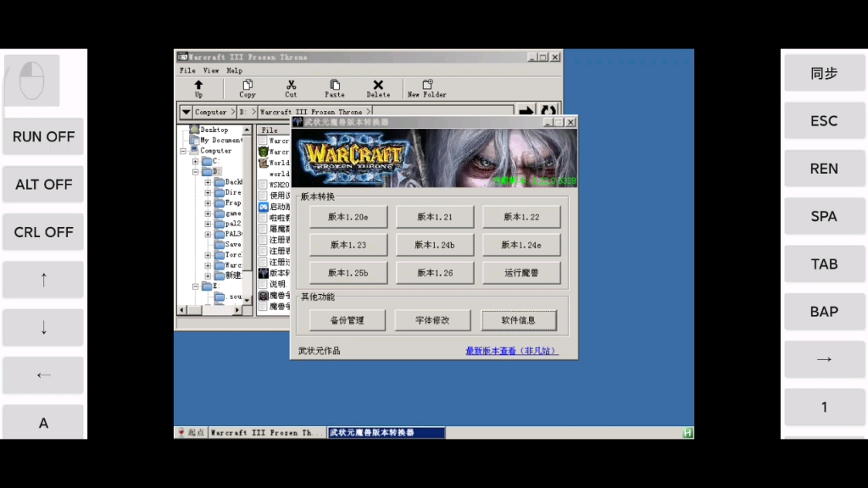Switch to 版本转换器 taskbar window

[387, 433]
